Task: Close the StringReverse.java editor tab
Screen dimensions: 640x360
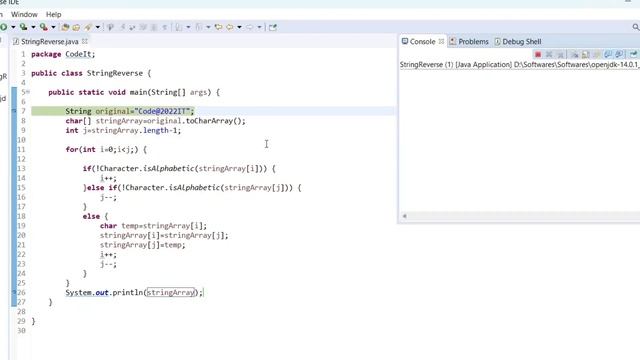Action: pyautogui.click(x=85, y=41)
